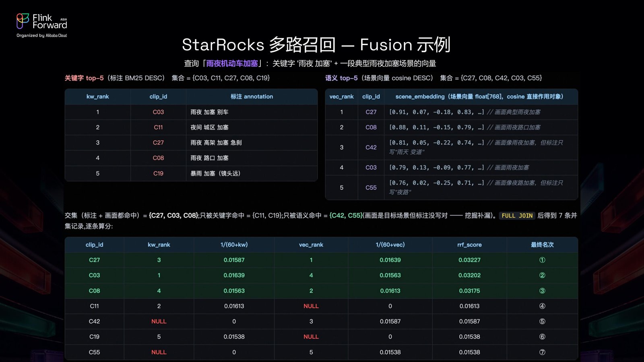The image size is (644, 362).
Task: Click the circled number four rank icon
Action: click(x=542, y=306)
